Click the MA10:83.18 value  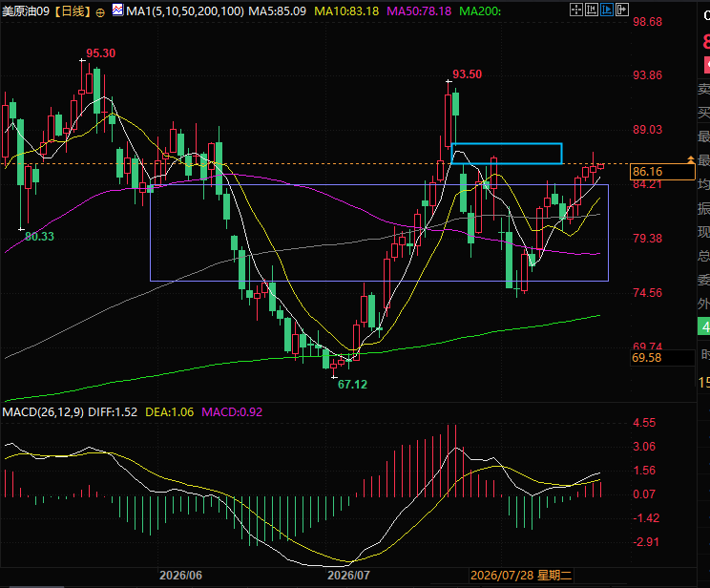tap(346, 11)
